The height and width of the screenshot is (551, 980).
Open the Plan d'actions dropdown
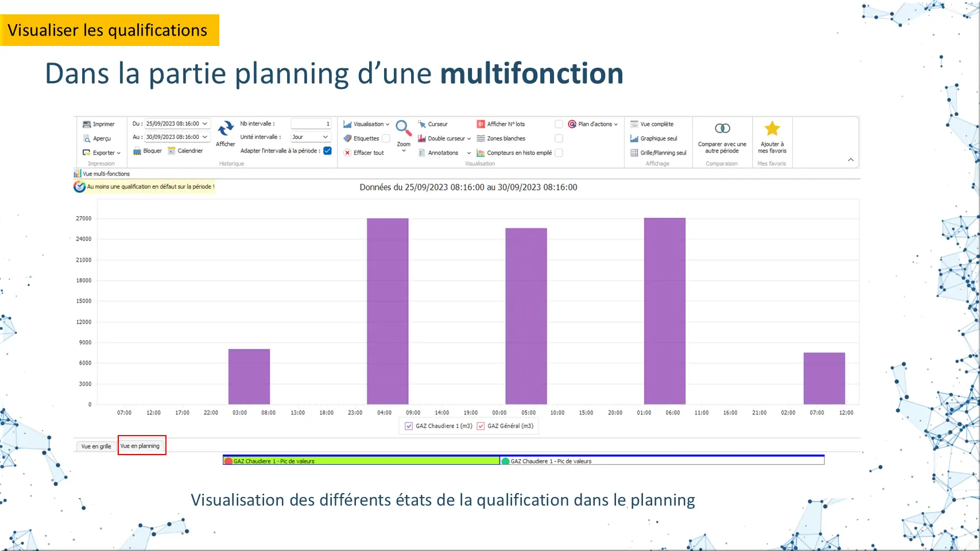coord(594,124)
